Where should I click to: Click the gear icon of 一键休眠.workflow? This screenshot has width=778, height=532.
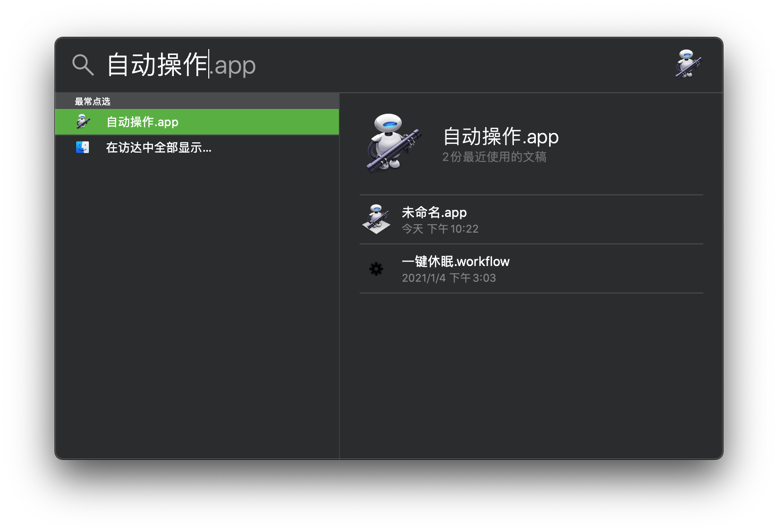(376, 269)
